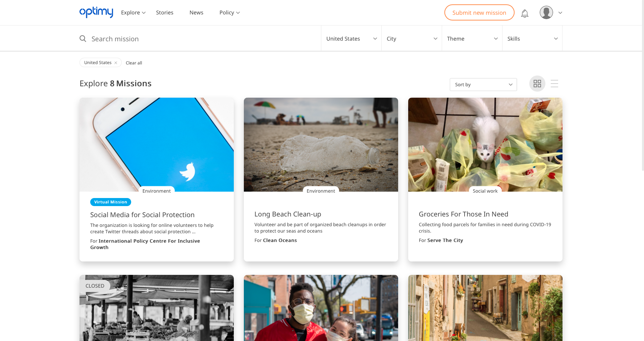Click the food parcels description text

coord(485,228)
